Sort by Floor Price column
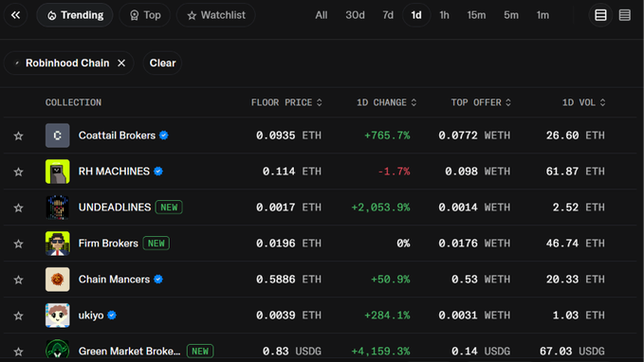The image size is (644, 362). tap(286, 102)
